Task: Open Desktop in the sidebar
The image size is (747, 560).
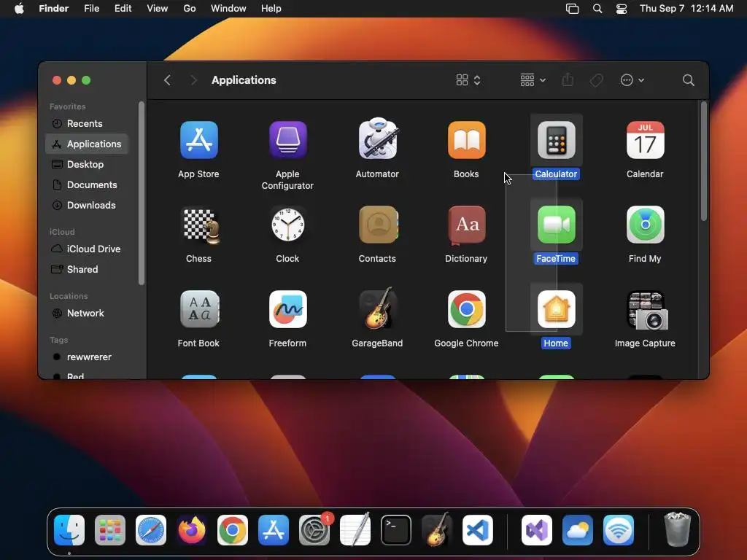Action: 87,164
